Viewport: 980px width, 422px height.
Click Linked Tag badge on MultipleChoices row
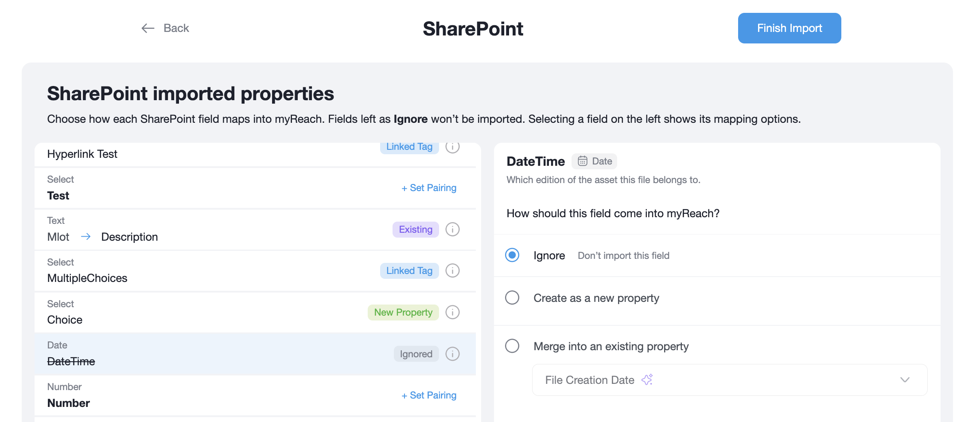click(409, 271)
